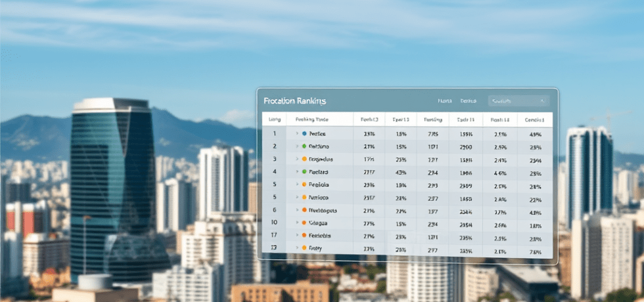Select the rank number 17 cell
This screenshot has width=644, height=302.
pos(274,235)
